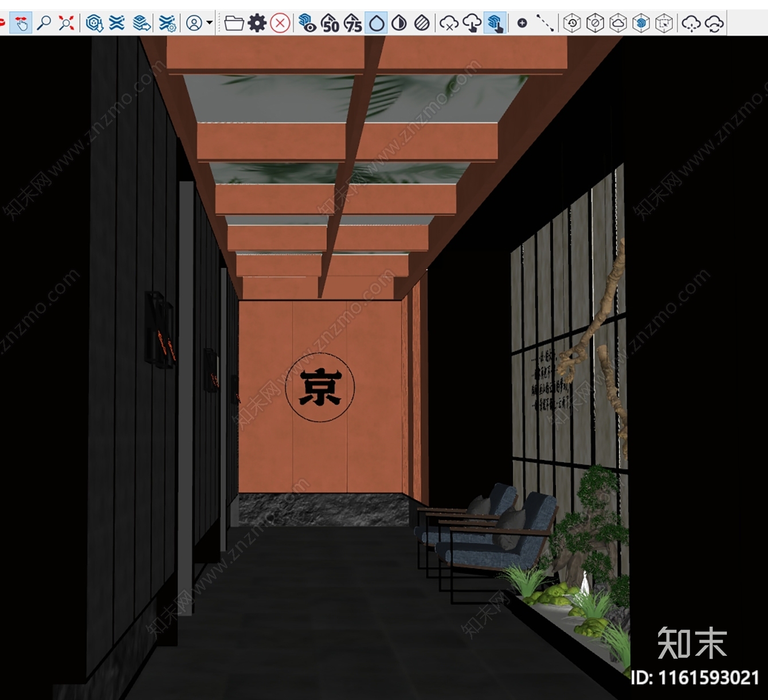
Task: Select the 50 percent quality icon
Action: (330, 23)
